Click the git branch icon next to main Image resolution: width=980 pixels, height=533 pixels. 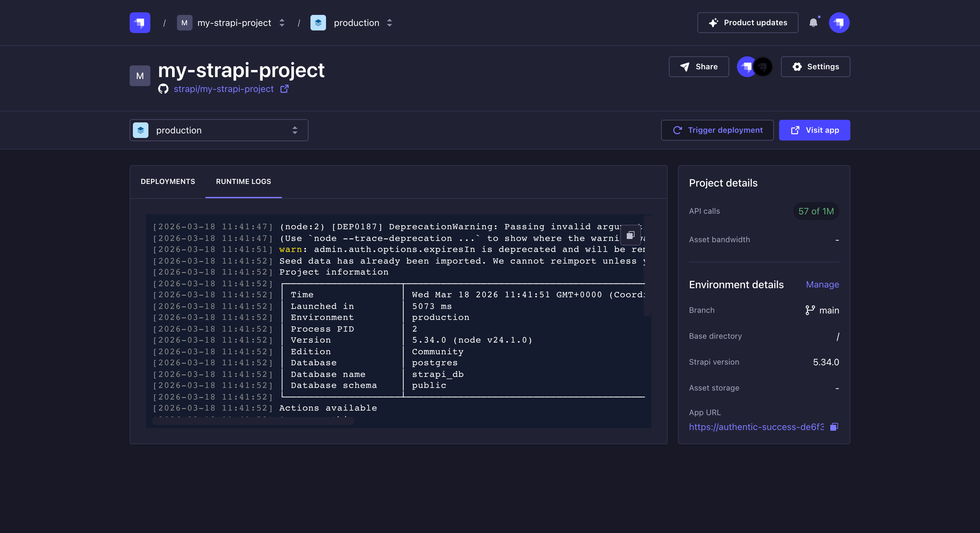pyautogui.click(x=810, y=310)
